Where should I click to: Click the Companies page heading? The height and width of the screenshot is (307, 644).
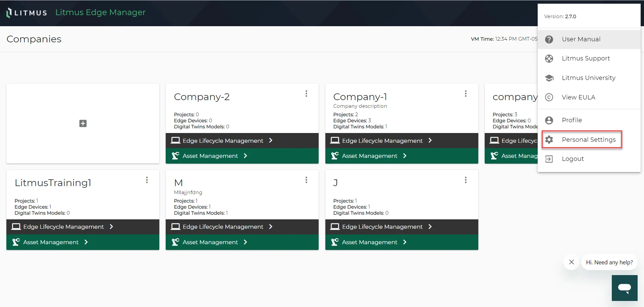(34, 39)
